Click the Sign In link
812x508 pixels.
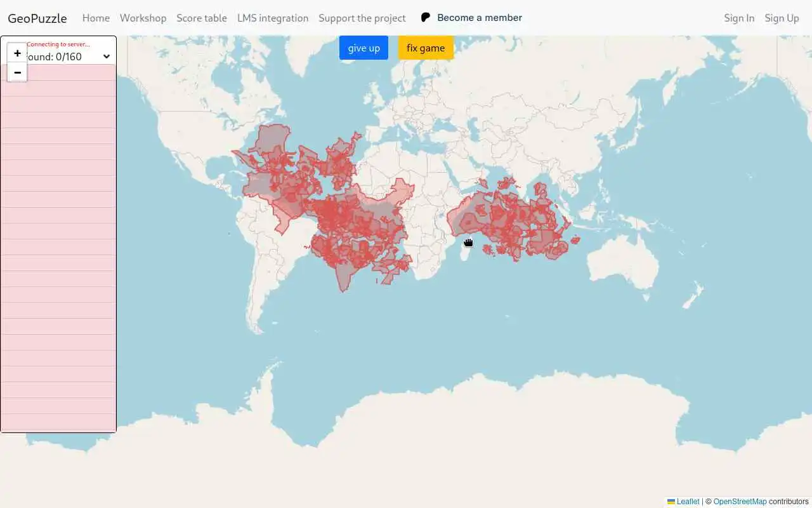point(739,18)
